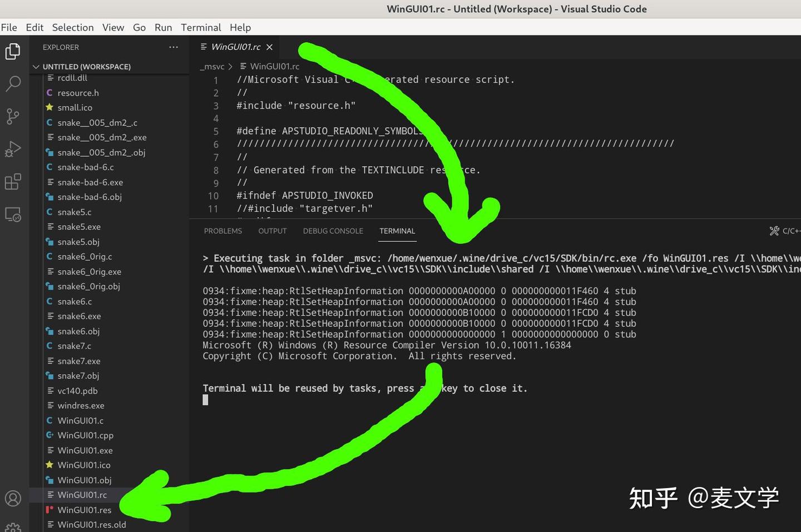The width and height of the screenshot is (801, 532).
Task: Open snake5.c in the explorer
Action: (x=74, y=212)
